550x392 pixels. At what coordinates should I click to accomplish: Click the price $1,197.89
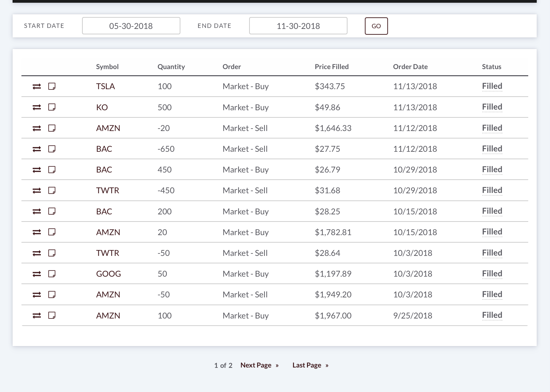(x=333, y=274)
